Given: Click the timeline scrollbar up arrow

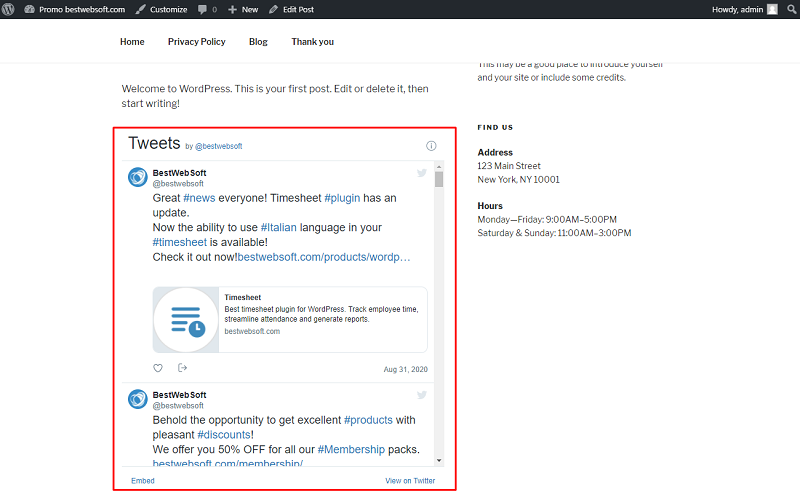Looking at the screenshot, I should (439, 166).
